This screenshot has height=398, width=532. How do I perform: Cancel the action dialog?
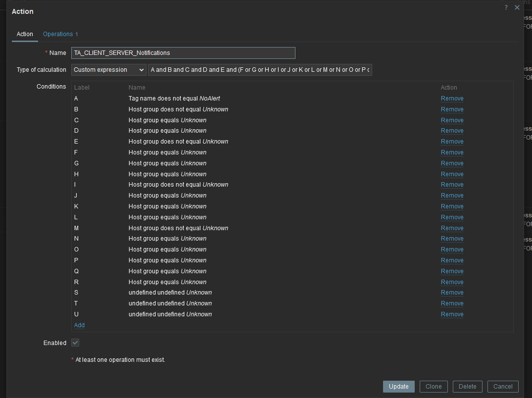pos(503,387)
